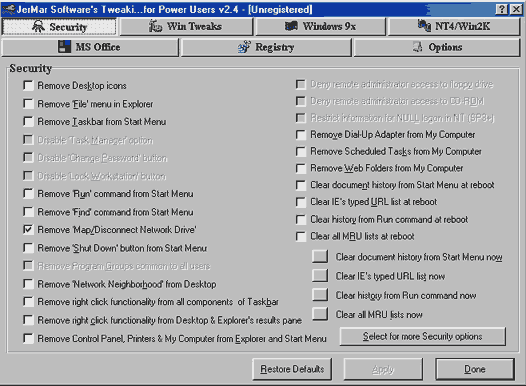Go to the NT4/Win2K tab

(x=454, y=26)
